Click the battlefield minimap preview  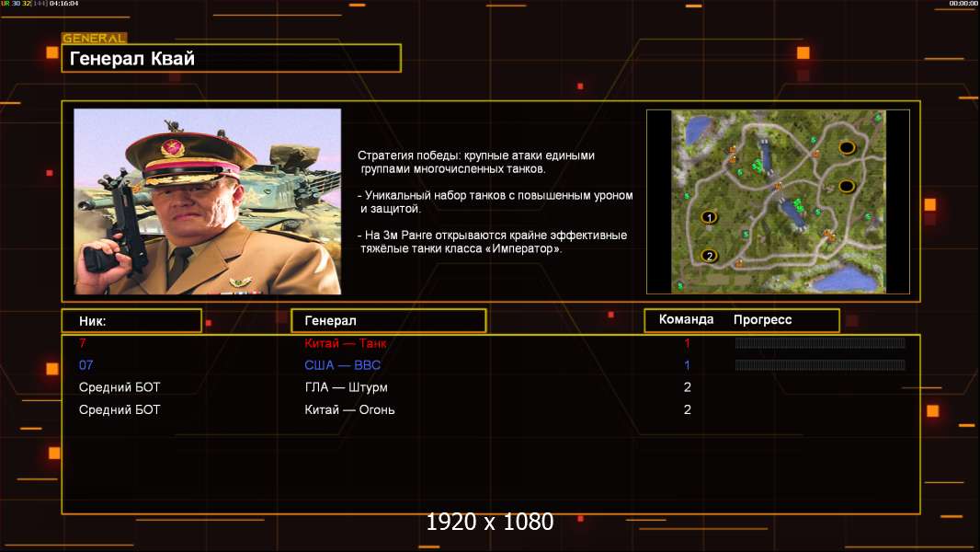(778, 201)
